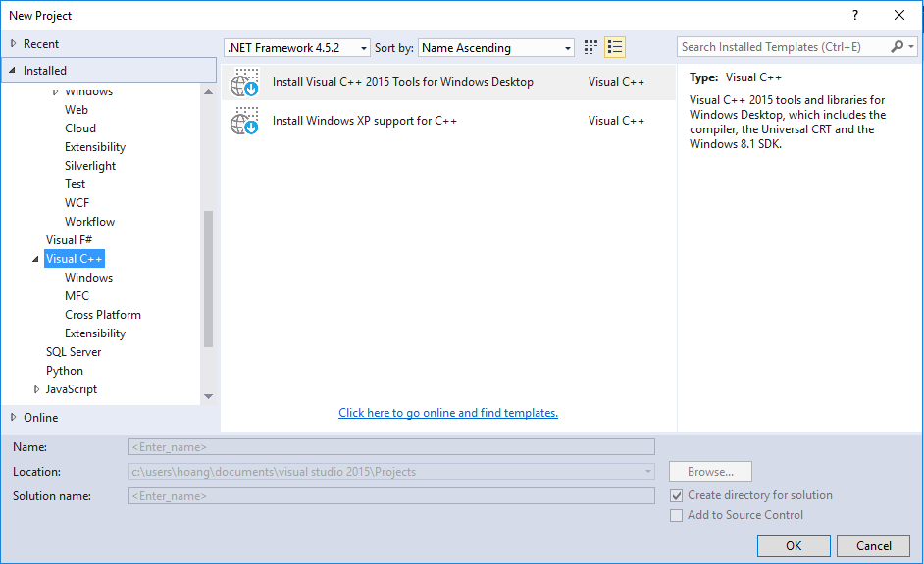The width and height of the screenshot is (924, 564).
Task: Click the template tree scrollbar thumb
Action: click(x=208, y=279)
